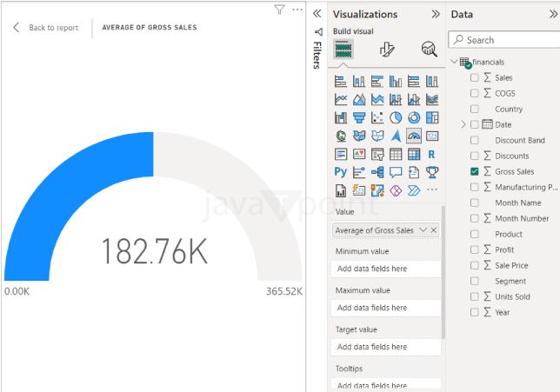Click the Visualizations pane scrollbar
This screenshot has width=560, height=392.
443,272
